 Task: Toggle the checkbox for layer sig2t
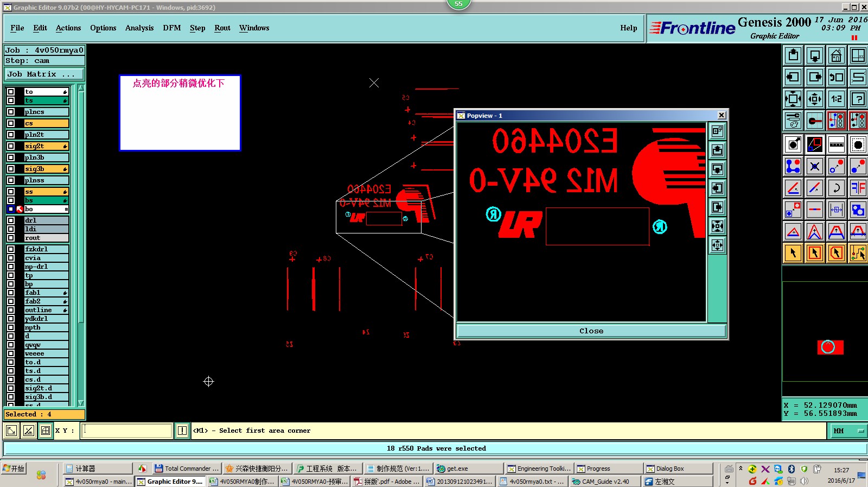click(11, 146)
